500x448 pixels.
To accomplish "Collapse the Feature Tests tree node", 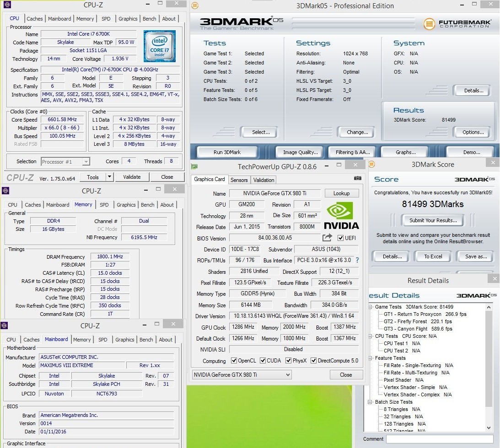I will [x=370, y=358].
